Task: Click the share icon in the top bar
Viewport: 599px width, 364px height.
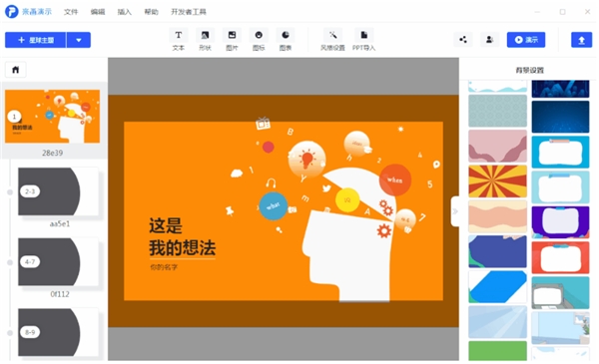Action: (463, 40)
